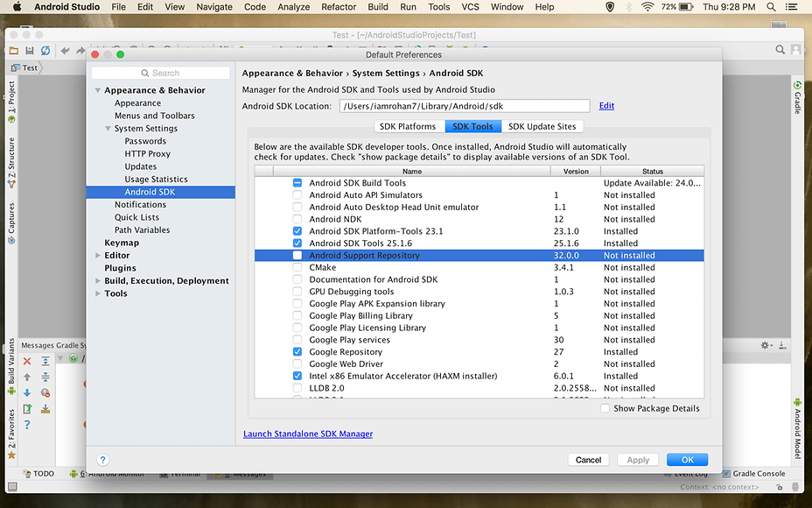The width and height of the screenshot is (812, 508).
Task: Click the Wi-Fi icon in the menu bar
Action: click(x=647, y=7)
